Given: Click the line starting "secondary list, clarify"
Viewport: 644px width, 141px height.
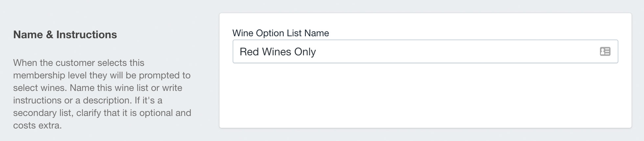Looking at the screenshot, I should point(102,113).
